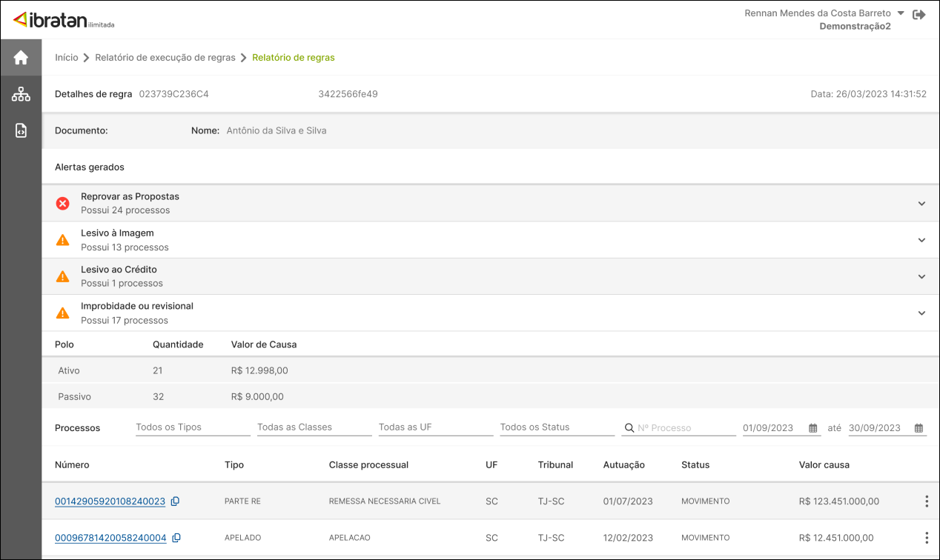Copy process number 00096781420058240004
940x560 pixels.
(x=176, y=538)
